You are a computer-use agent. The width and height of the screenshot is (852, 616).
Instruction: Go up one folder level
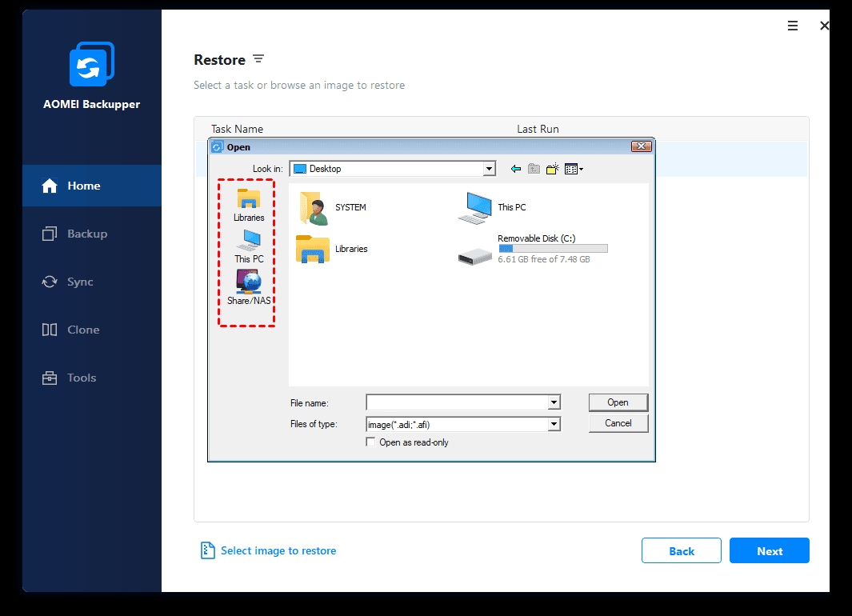(534, 169)
